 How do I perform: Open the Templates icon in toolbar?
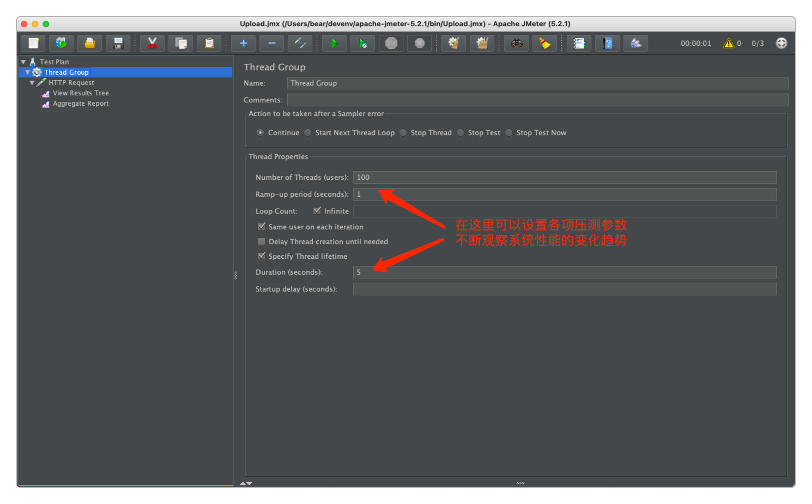tap(61, 43)
